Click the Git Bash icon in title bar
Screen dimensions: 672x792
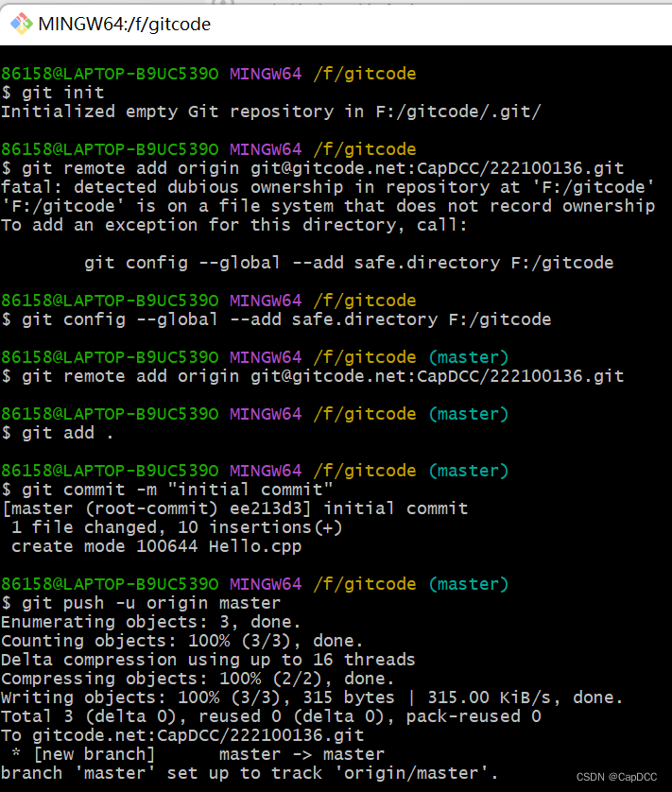tap(21, 24)
